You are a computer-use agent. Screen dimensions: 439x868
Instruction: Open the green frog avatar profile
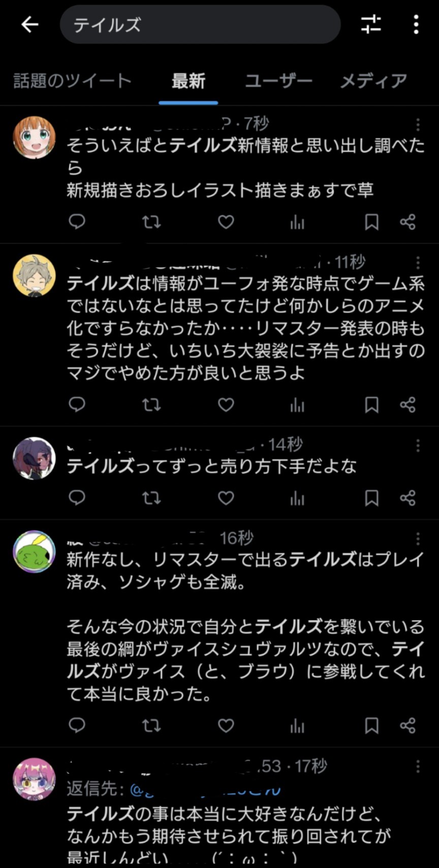(34, 552)
